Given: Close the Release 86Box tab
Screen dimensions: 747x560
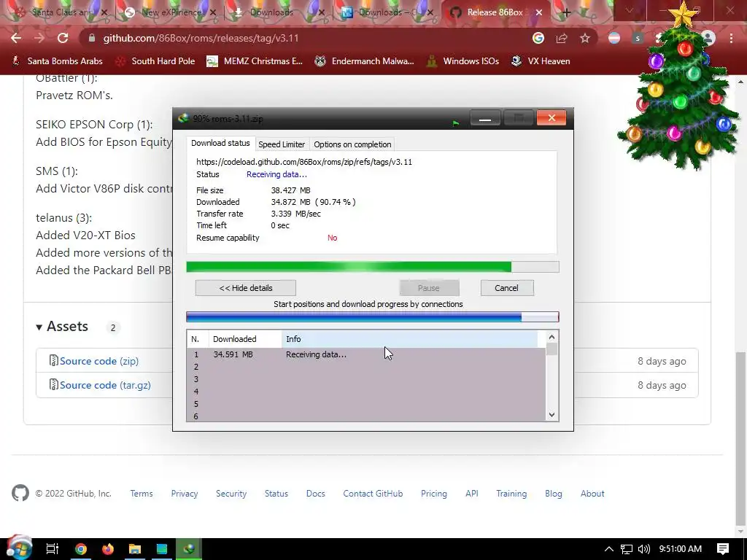Looking at the screenshot, I should point(539,12).
